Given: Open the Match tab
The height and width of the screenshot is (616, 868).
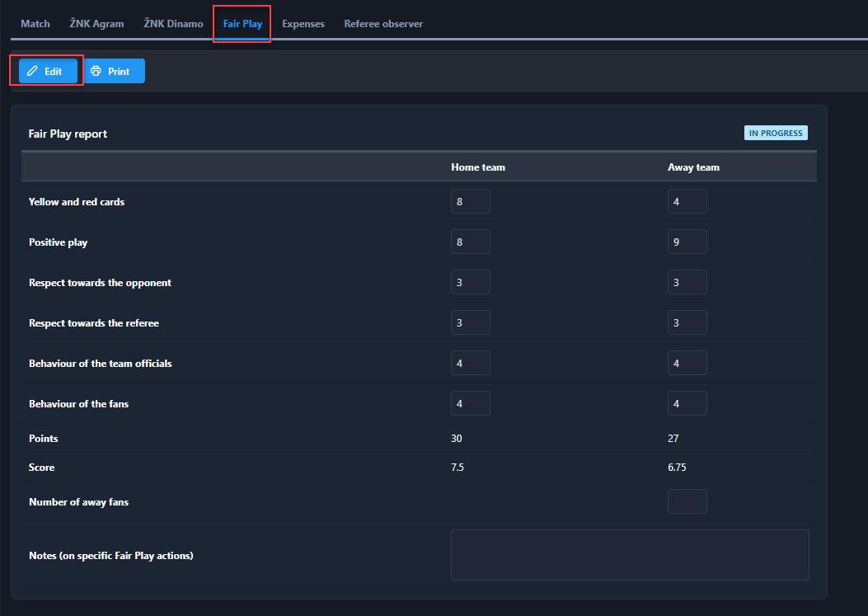Looking at the screenshot, I should point(35,24).
